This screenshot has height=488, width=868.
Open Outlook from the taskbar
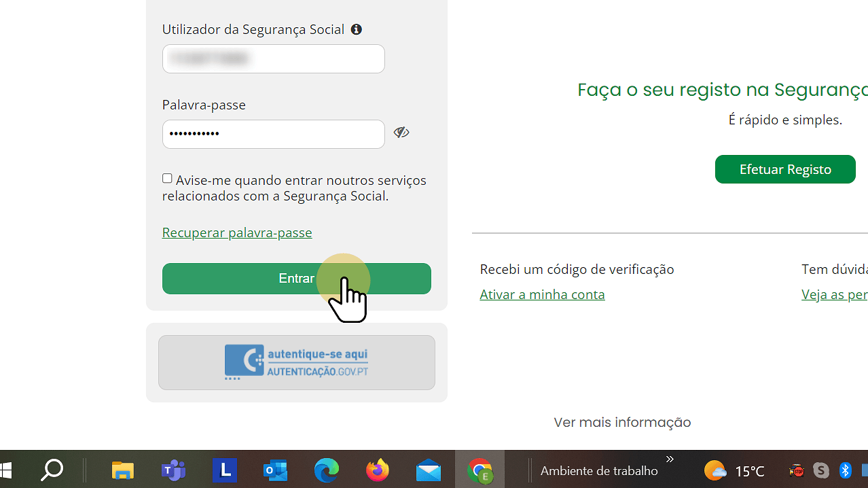[274, 470]
